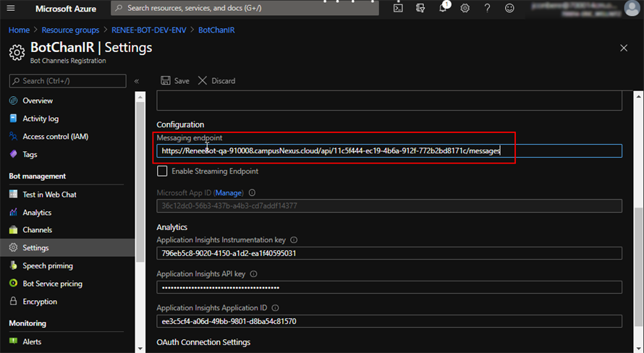Click the Analytics chart icon
The width and height of the screenshot is (644, 353).
[x=14, y=212]
